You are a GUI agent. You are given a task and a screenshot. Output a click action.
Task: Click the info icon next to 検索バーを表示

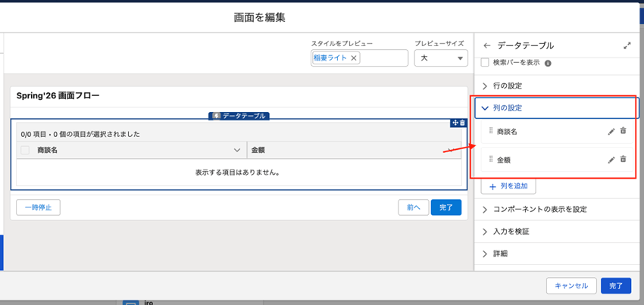coord(548,64)
